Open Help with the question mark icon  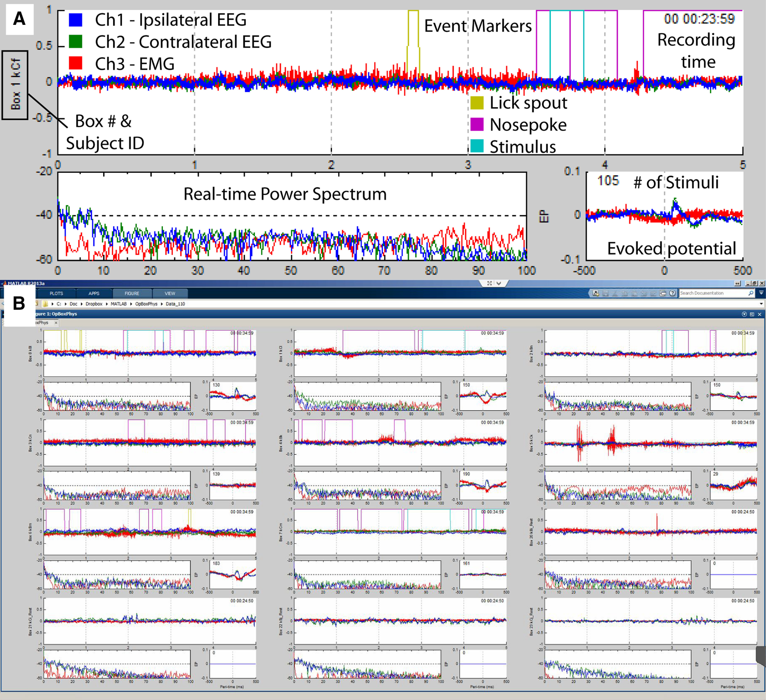[673, 293]
